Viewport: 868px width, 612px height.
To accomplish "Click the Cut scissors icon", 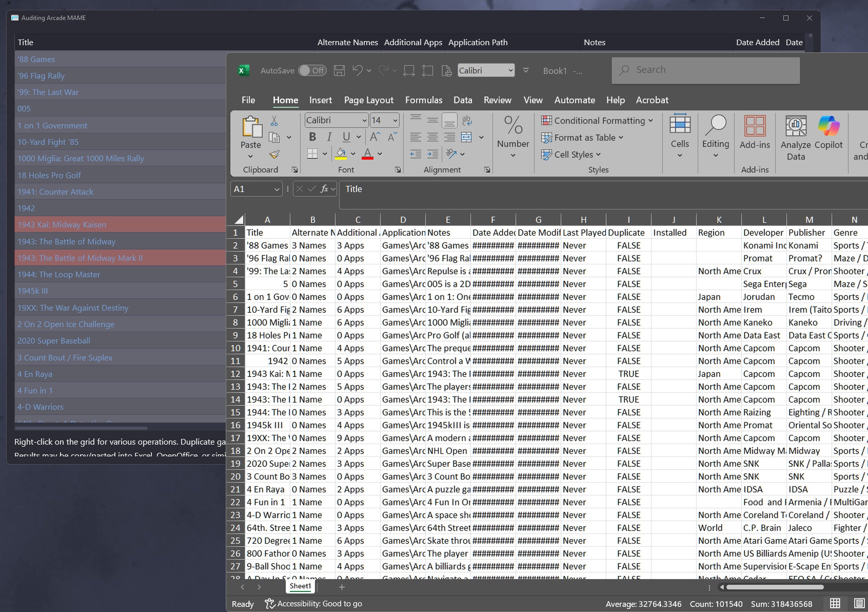I will (x=274, y=121).
